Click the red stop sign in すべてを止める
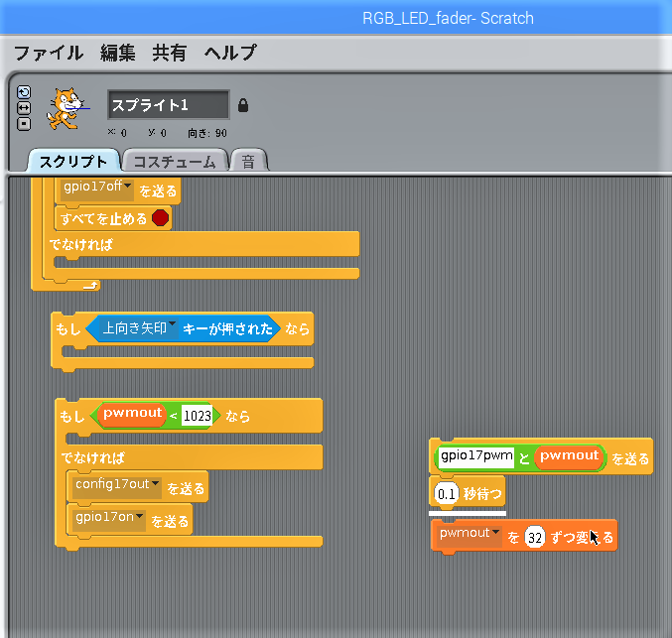672x638 pixels. [160, 218]
